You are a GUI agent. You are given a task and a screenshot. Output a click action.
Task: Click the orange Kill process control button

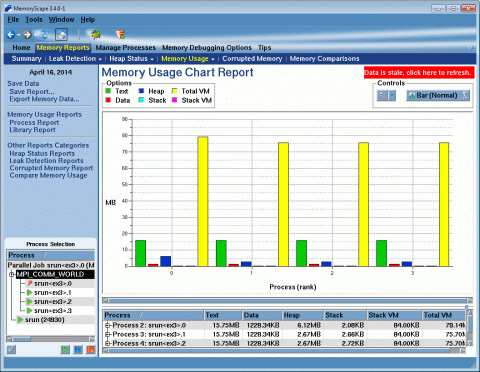click(91, 350)
